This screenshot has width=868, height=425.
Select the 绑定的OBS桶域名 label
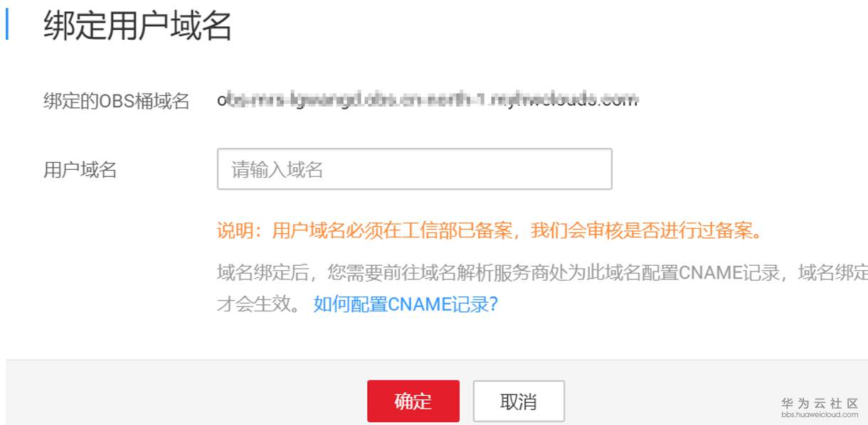coord(117,102)
